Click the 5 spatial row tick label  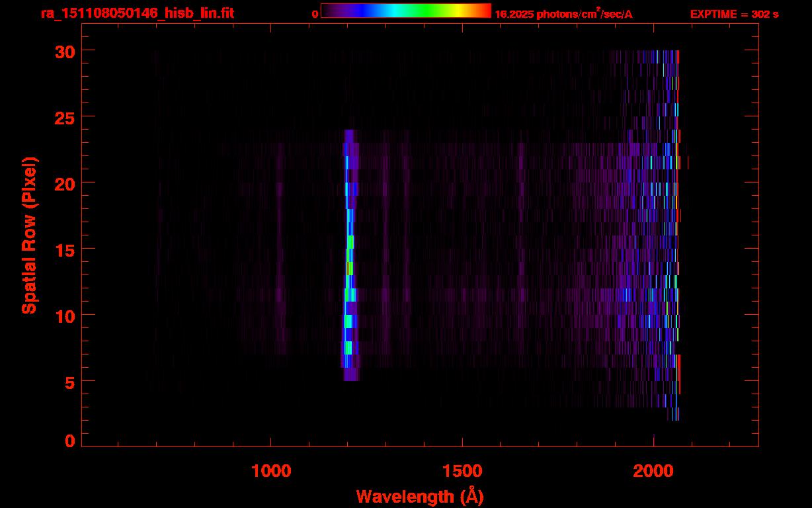click(x=70, y=382)
